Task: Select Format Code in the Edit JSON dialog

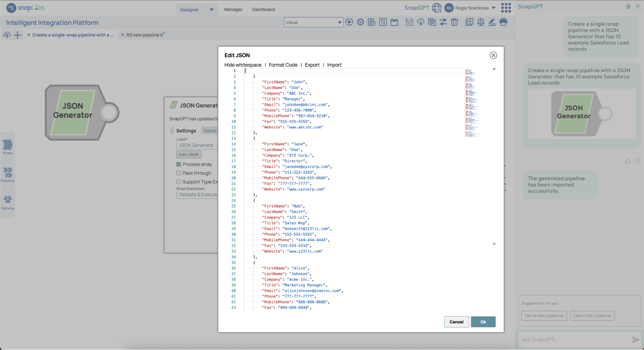Action: (x=283, y=65)
